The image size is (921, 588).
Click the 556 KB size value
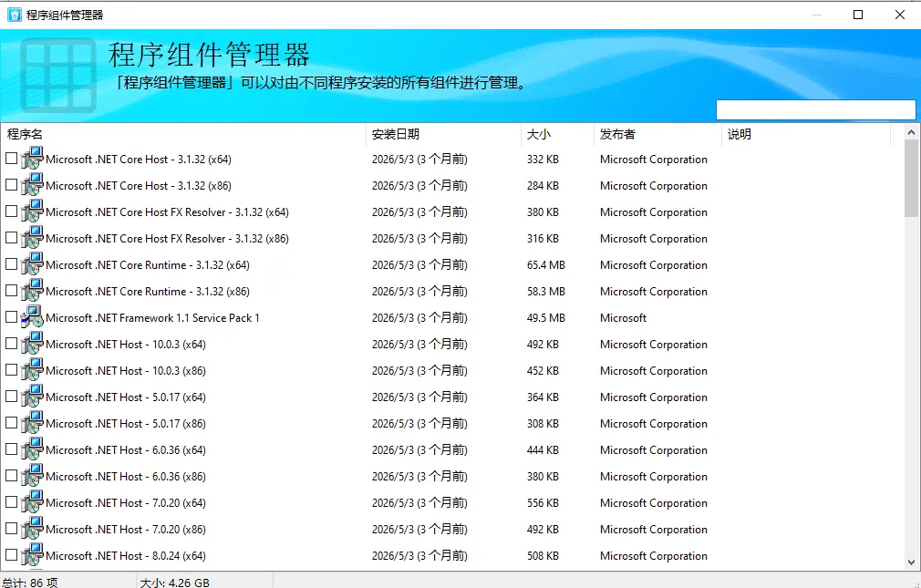point(543,503)
